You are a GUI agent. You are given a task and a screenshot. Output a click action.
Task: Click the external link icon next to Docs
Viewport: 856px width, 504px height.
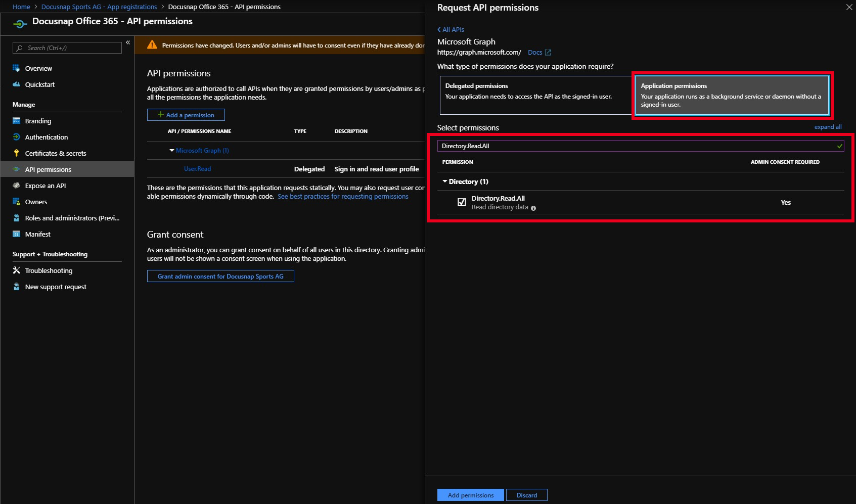pos(548,53)
